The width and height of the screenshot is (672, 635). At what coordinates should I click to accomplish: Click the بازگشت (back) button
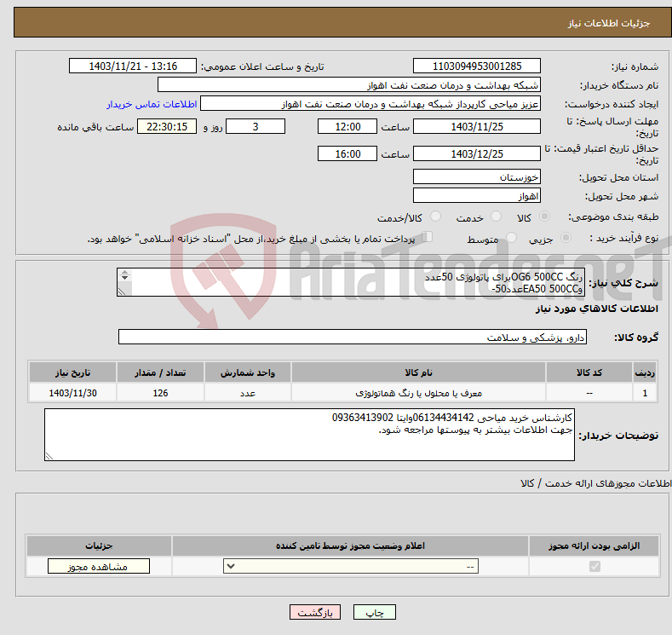[314, 612]
